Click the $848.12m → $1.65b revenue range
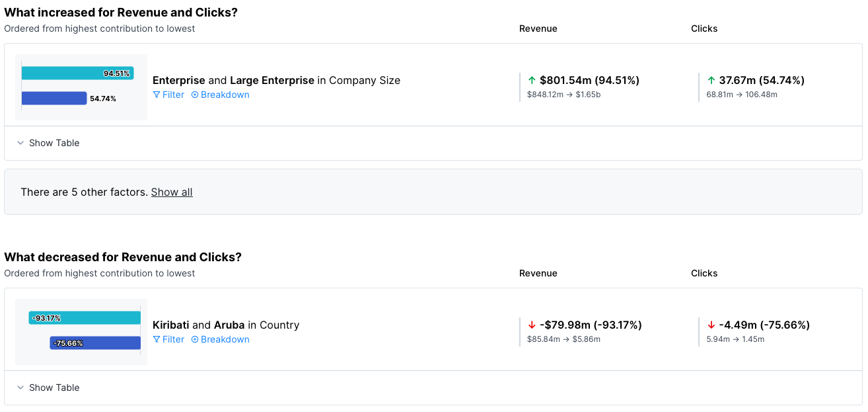This screenshot has width=868, height=412. click(x=563, y=95)
